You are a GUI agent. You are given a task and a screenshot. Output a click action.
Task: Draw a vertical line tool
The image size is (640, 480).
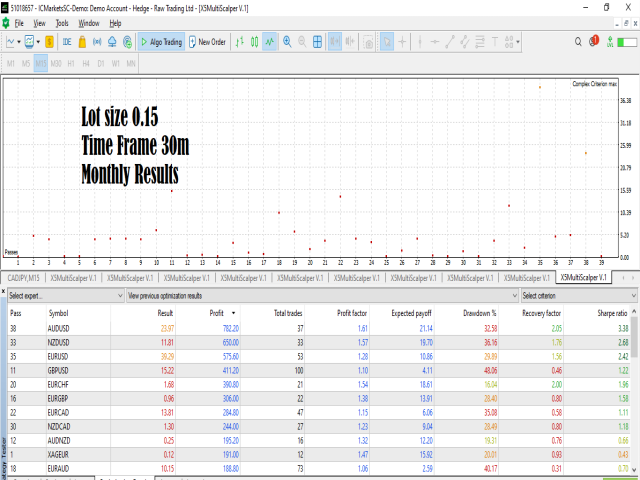(420, 42)
